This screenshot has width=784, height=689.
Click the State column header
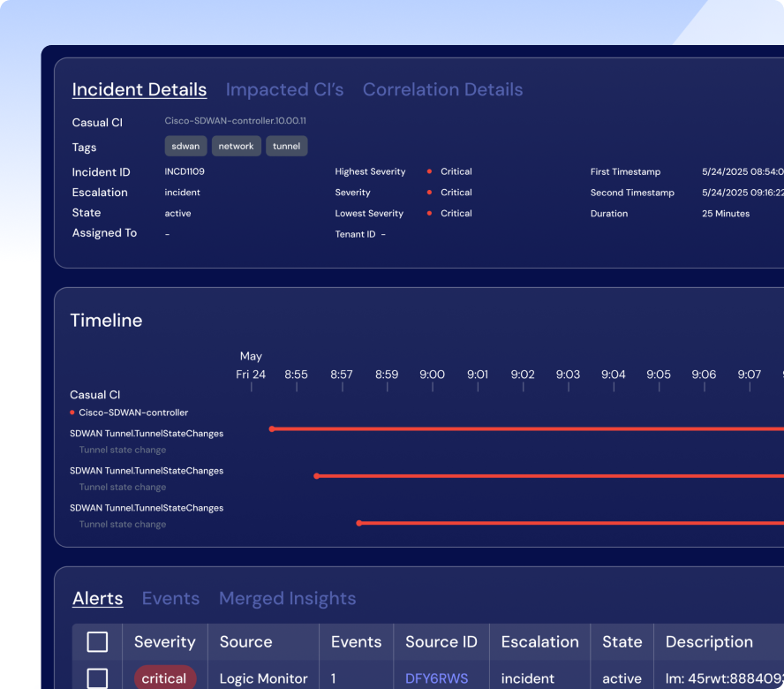click(622, 641)
